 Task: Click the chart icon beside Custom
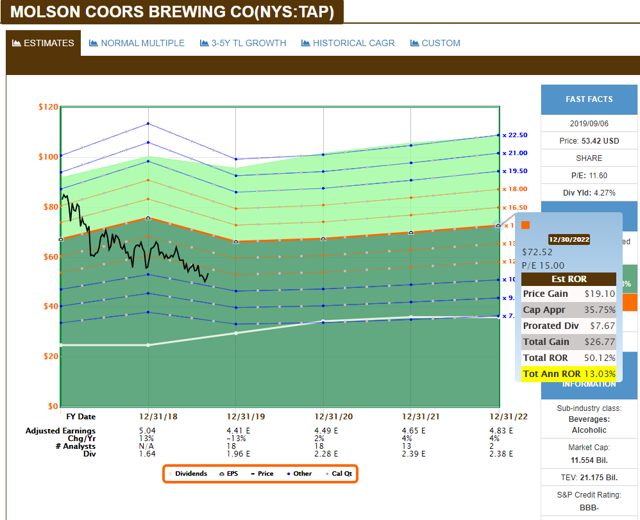click(x=414, y=43)
